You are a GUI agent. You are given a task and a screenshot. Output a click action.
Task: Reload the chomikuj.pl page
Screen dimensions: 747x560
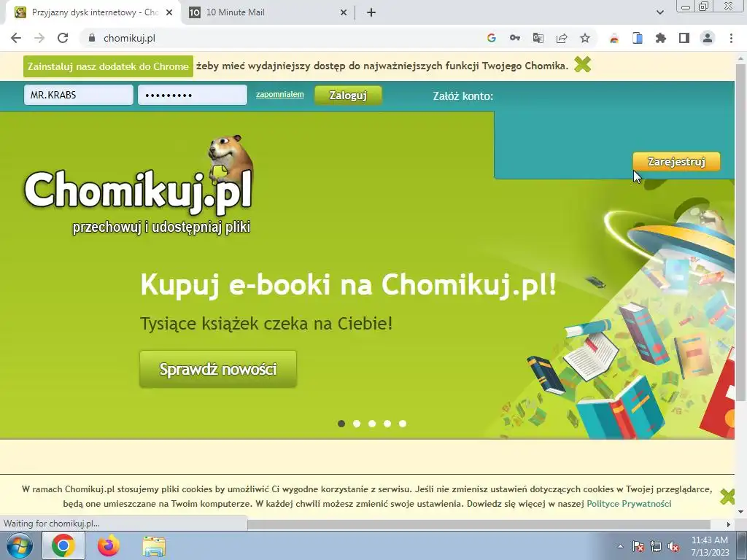click(63, 38)
